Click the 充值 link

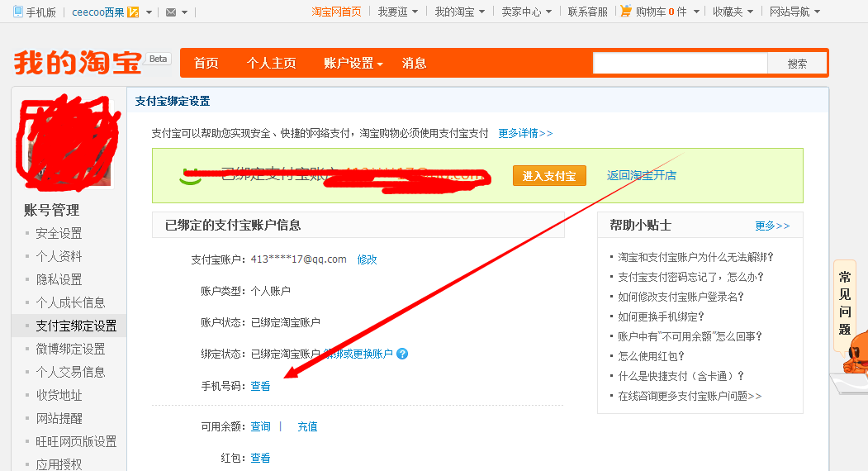[x=307, y=426]
